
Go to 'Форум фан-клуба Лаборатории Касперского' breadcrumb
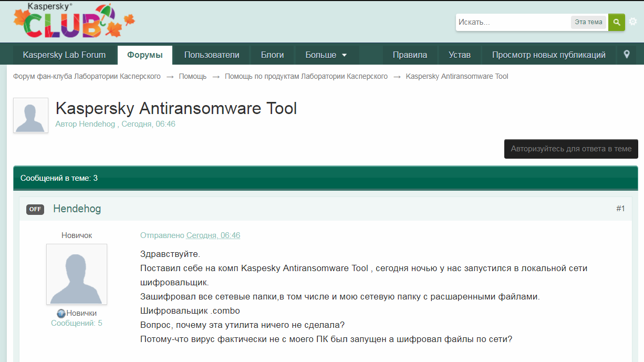pos(87,76)
